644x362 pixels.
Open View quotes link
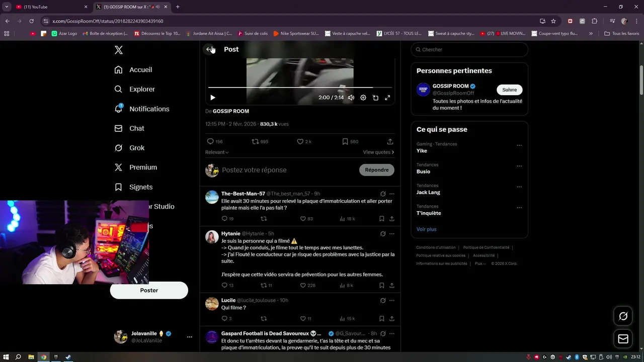[x=378, y=152]
